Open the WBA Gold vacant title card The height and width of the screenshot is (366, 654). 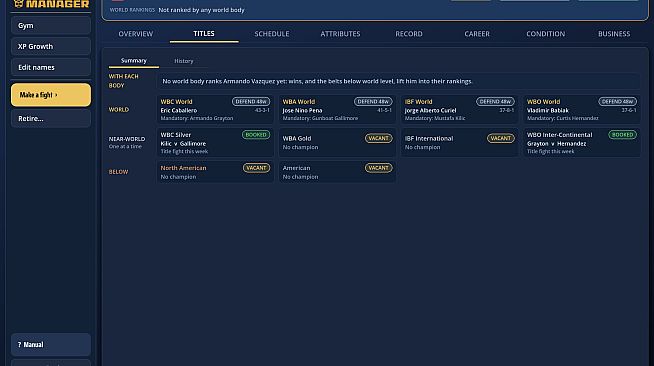pos(337,143)
